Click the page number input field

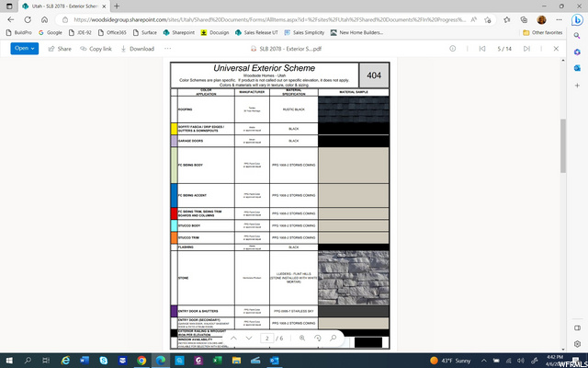(266, 339)
